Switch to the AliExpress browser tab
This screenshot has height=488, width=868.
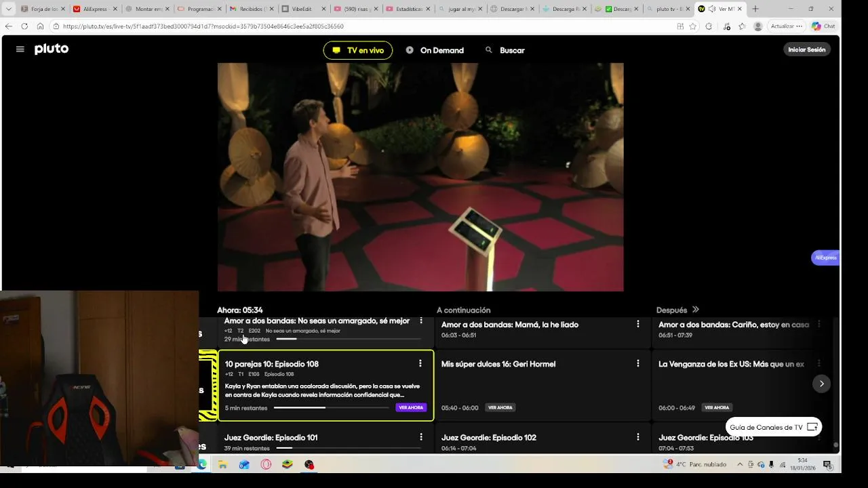pos(96,9)
